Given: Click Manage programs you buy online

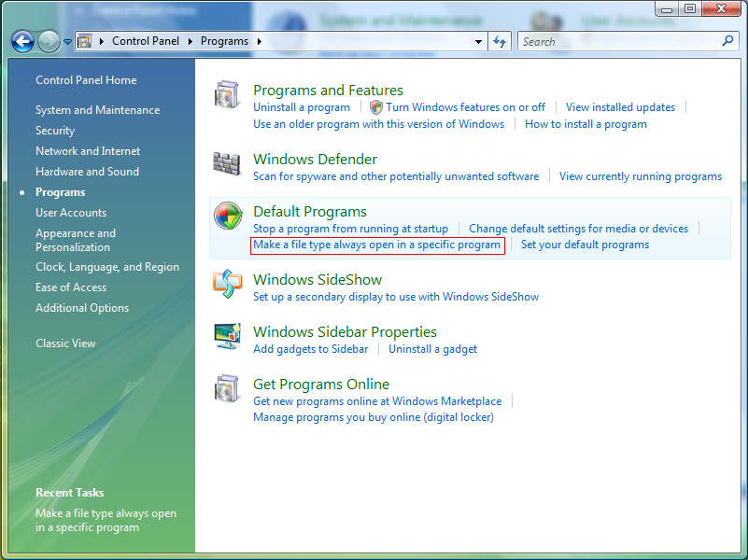Looking at the screenshot, I should 374,417.
